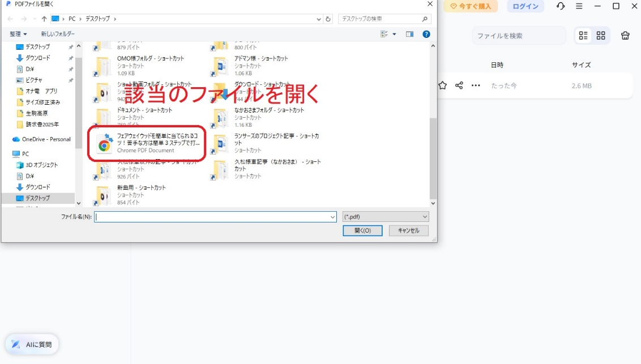Open the hamburger menu next to minimize
This screenshot has width=641, height=364.
(x=579, y=6)
